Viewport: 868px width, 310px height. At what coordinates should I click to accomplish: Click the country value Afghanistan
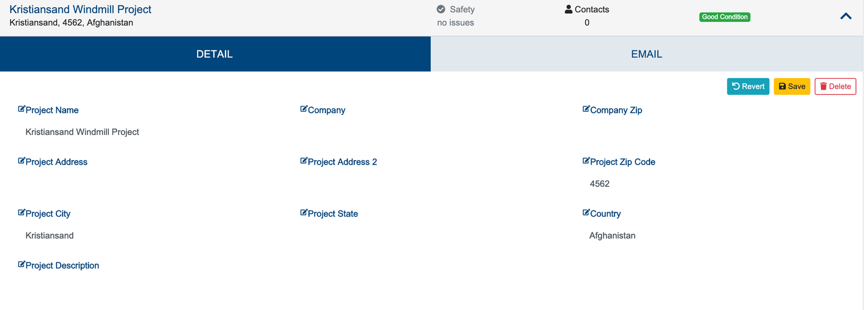click(612, 236)
